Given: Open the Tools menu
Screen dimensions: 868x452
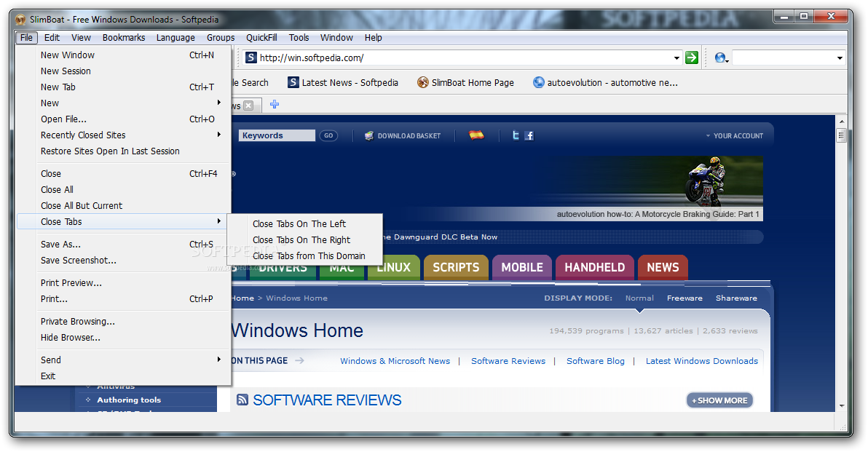Looking at the screenshot, I should click(x=299, y=38).
